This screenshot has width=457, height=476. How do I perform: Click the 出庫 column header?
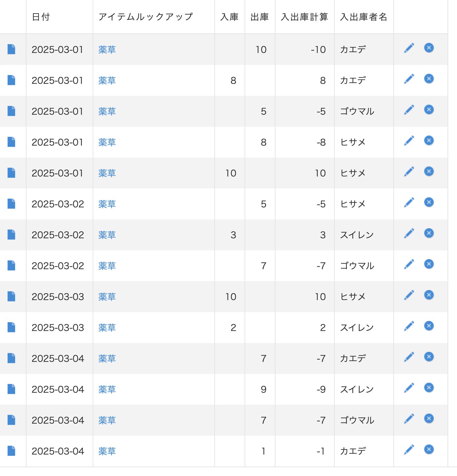pyautogui.click(x=260, y=17)
